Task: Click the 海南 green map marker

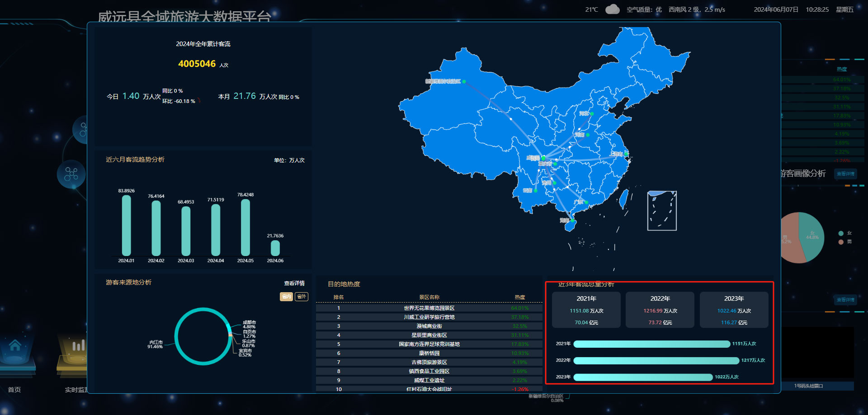Action: (x=572, y=221)
